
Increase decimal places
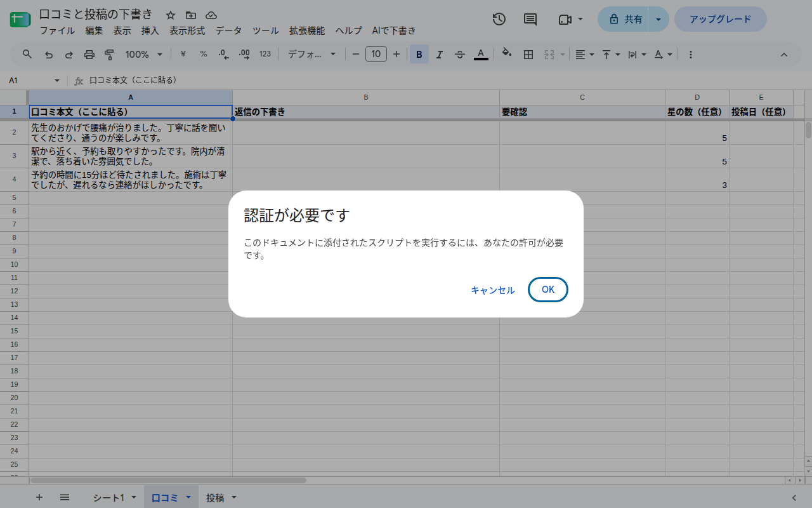point(244,54)
